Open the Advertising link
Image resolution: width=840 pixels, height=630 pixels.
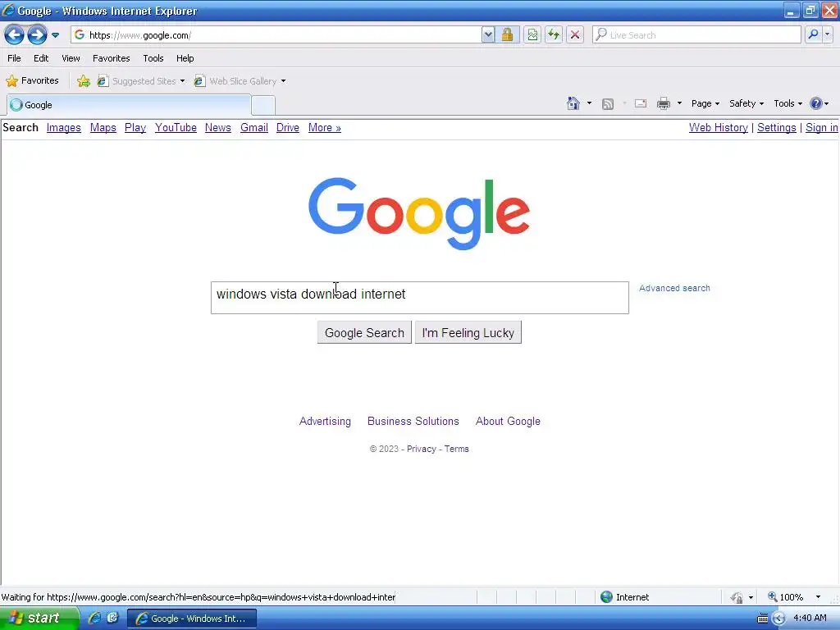tap(325, 422)
